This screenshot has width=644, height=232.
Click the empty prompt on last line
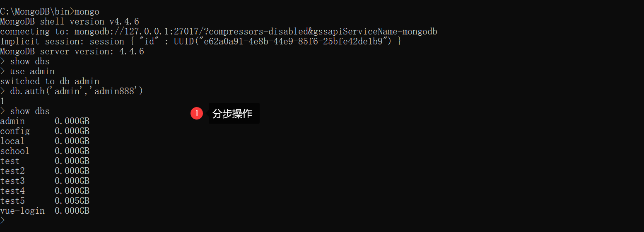pos(2,221)
